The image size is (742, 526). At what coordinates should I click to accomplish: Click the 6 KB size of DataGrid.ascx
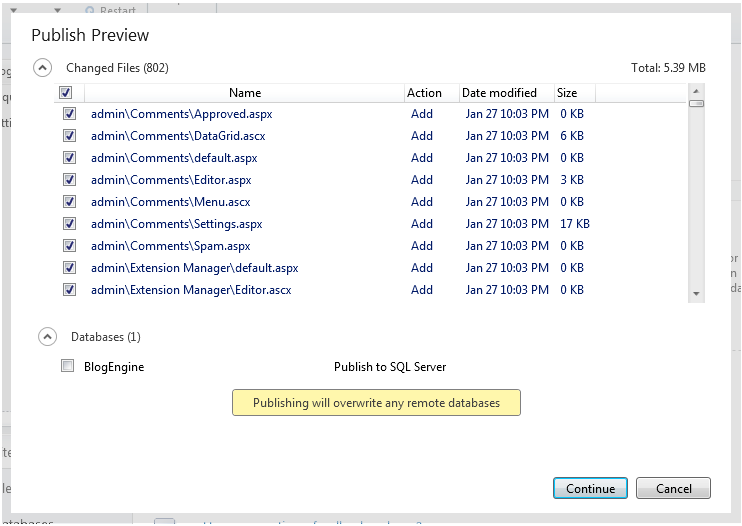(x=572, y=136)
